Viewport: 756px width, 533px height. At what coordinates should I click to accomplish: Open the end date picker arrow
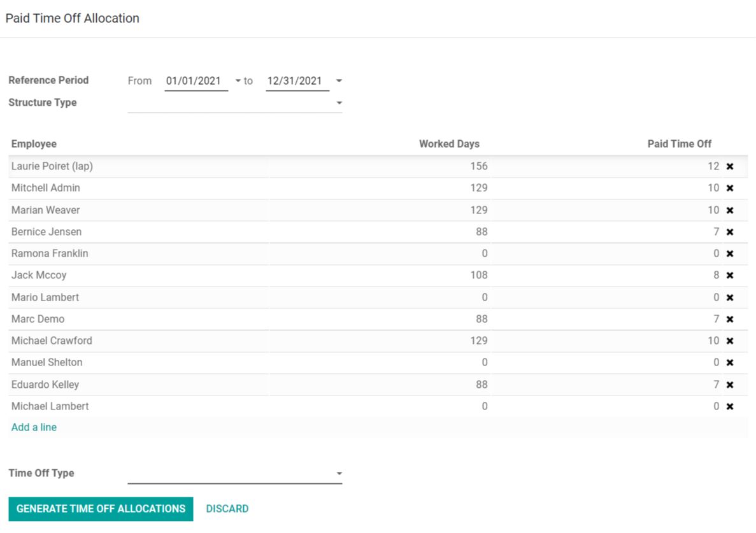(339, 81)
